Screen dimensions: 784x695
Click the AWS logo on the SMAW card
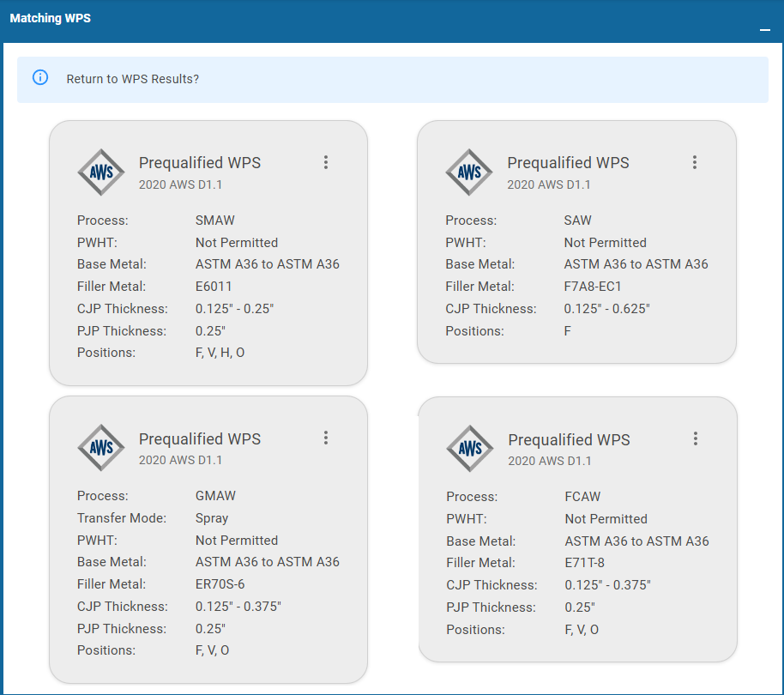(x=101, y=172)
